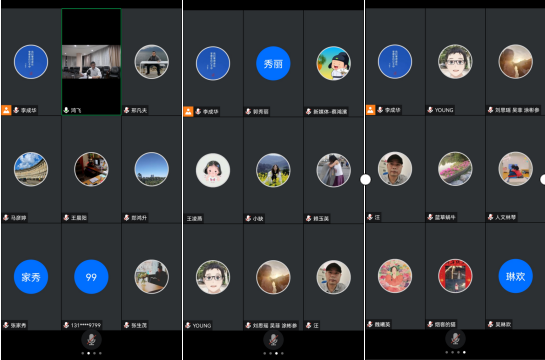Toggle the microphone mute button on left screen
Screen dimensions: 545x360
coord(91,339)
